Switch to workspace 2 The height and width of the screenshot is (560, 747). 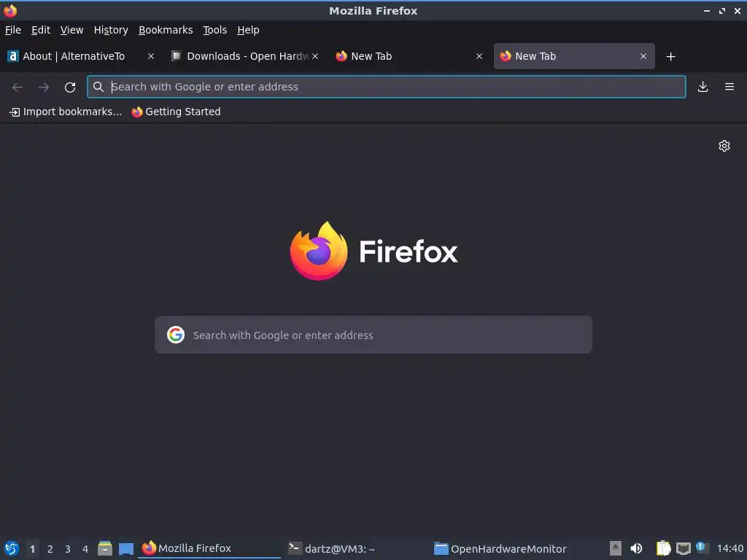pyautogui.click(x=50, y=549)
